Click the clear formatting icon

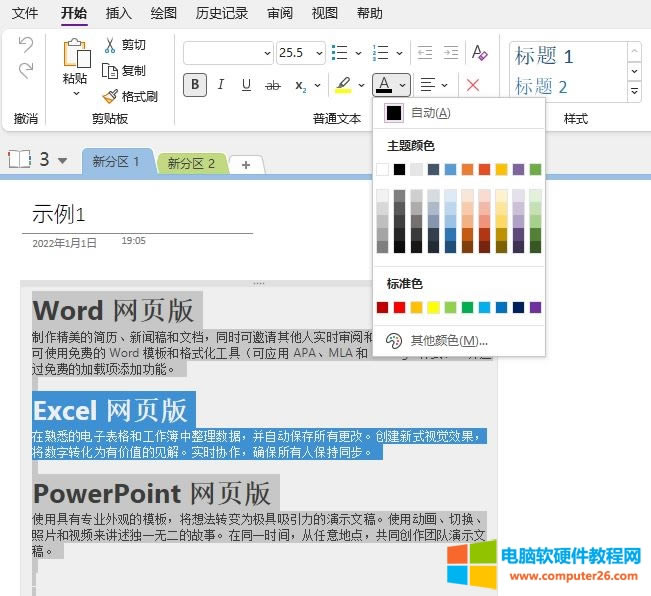point(479,53)
